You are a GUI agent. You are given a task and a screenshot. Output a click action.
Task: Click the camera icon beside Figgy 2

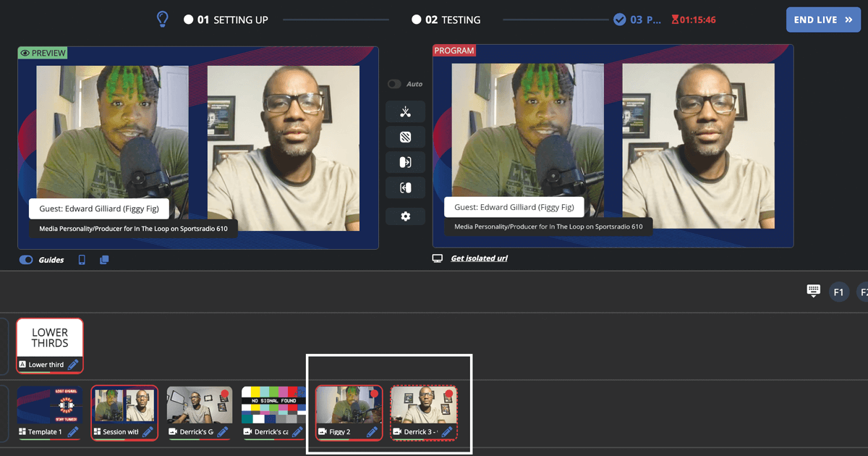(323, 432)
